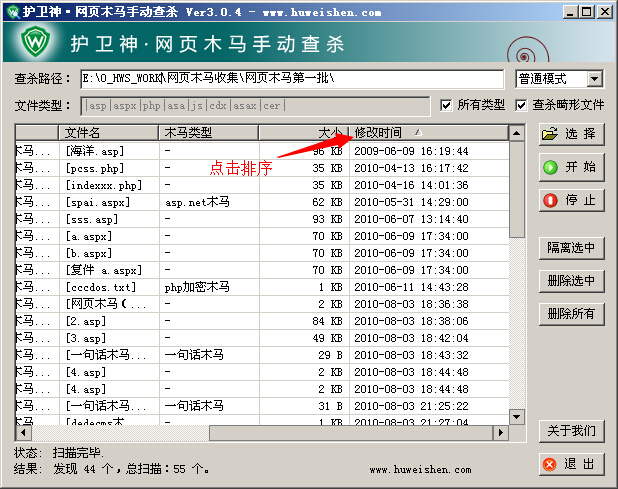Select the [复件 a.aspx] file row
Viewport: 618px width, 489px height.
[x=262, y=270]
